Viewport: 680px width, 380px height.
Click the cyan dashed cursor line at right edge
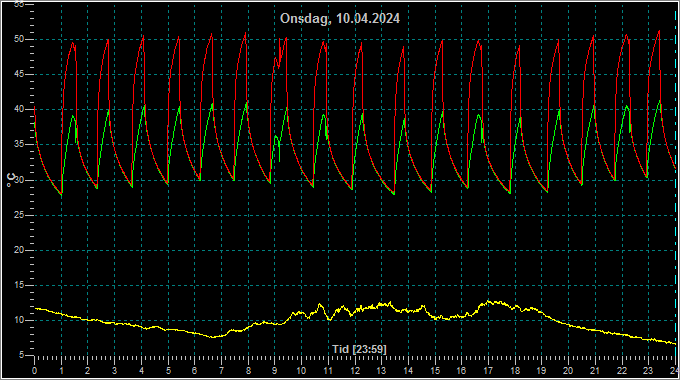tap(676, 182)
